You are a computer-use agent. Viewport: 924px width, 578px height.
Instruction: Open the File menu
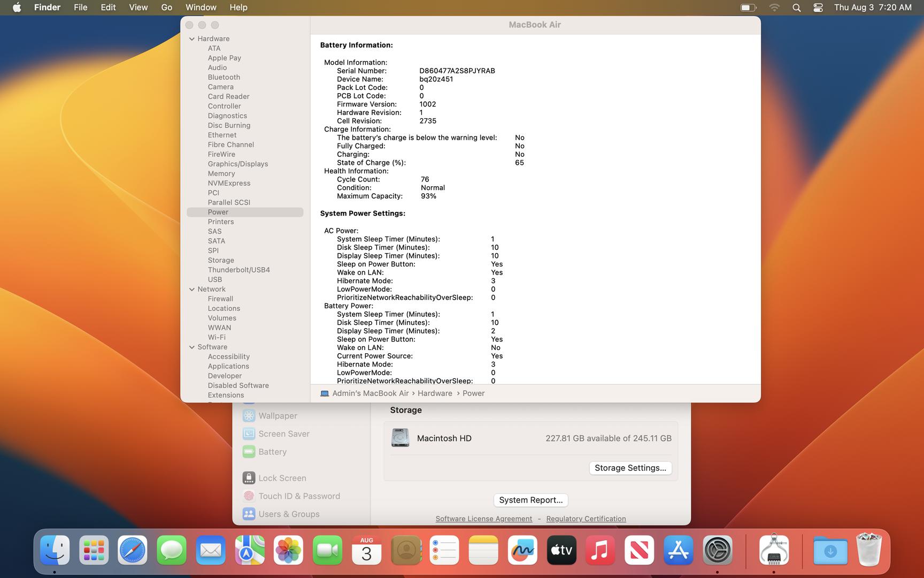pyautogui.click(x=81, y=7)
